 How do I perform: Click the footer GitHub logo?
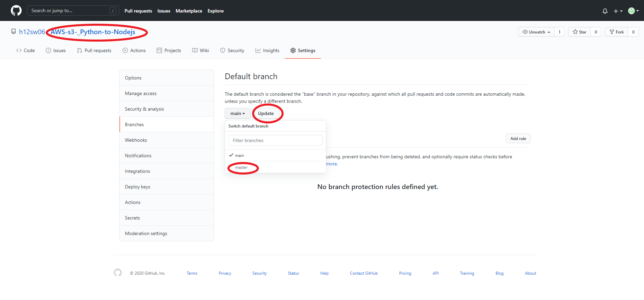pos(118,273)
